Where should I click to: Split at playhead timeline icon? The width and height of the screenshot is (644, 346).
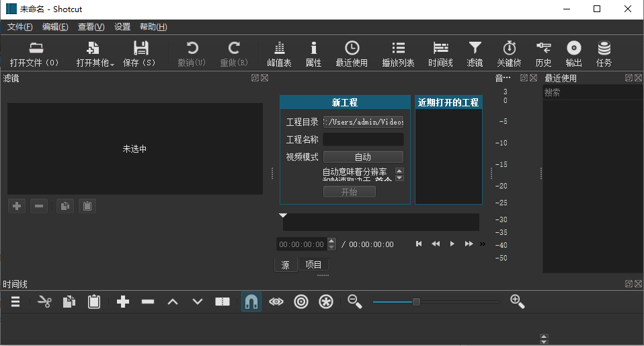[223, 302]
